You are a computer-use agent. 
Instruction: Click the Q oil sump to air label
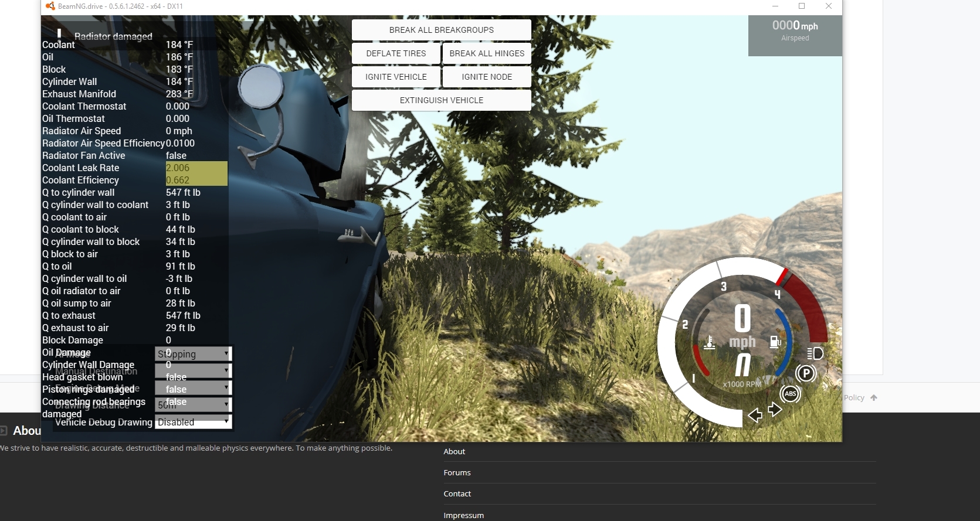pyautogui.click(x=76, y=303)
